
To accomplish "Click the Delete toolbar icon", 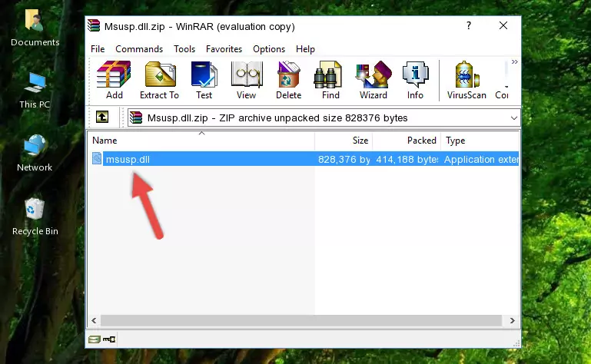I will (288, 81).
